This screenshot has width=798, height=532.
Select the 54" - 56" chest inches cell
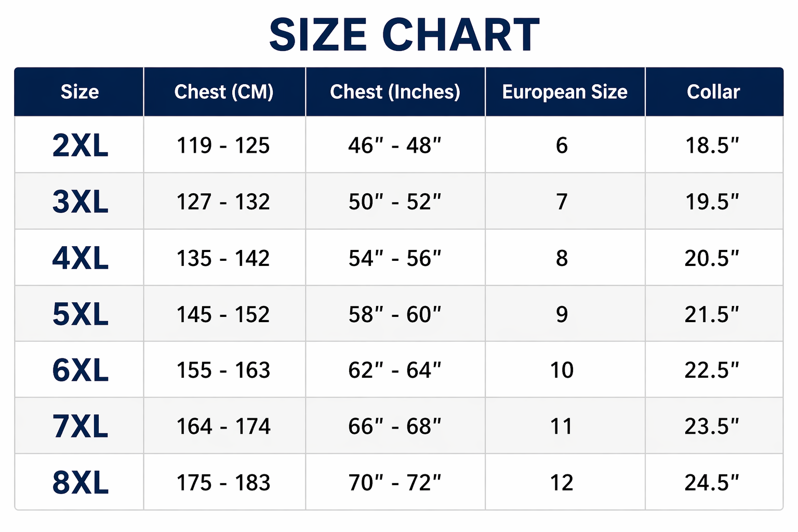click(x=395, y=258)
